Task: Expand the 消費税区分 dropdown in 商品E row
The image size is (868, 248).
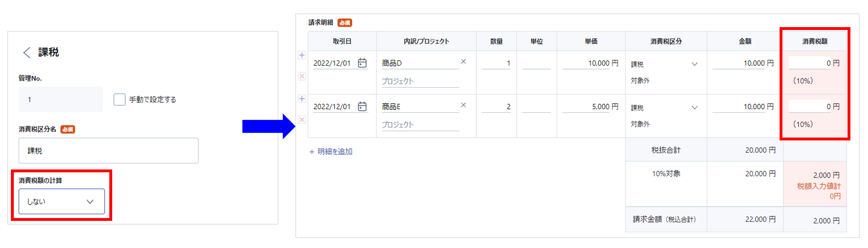Action: (665, 108)
